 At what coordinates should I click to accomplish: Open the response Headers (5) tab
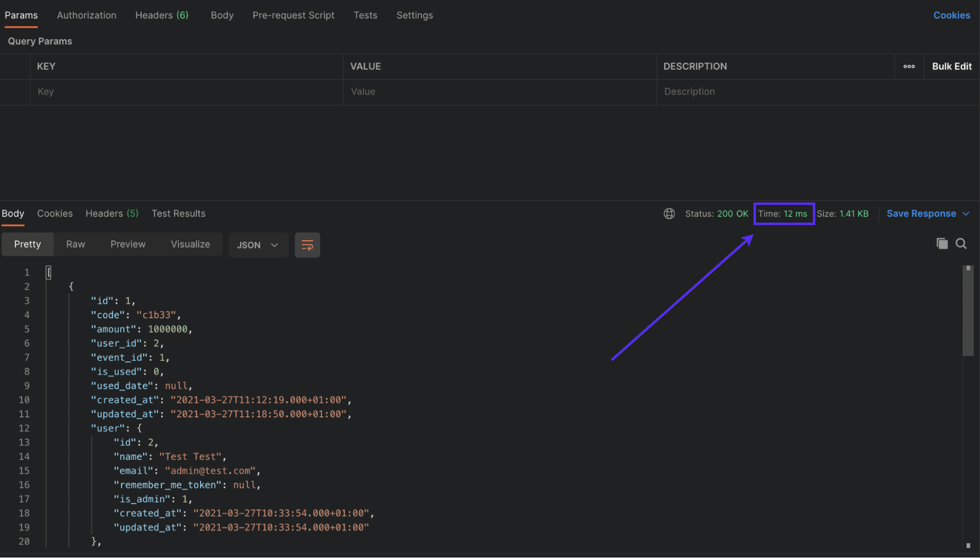111,213
